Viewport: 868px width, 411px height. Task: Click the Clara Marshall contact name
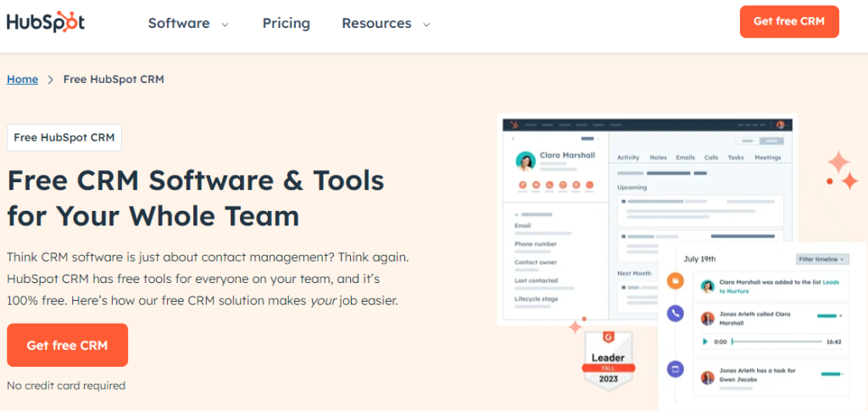tap(567, 155)
